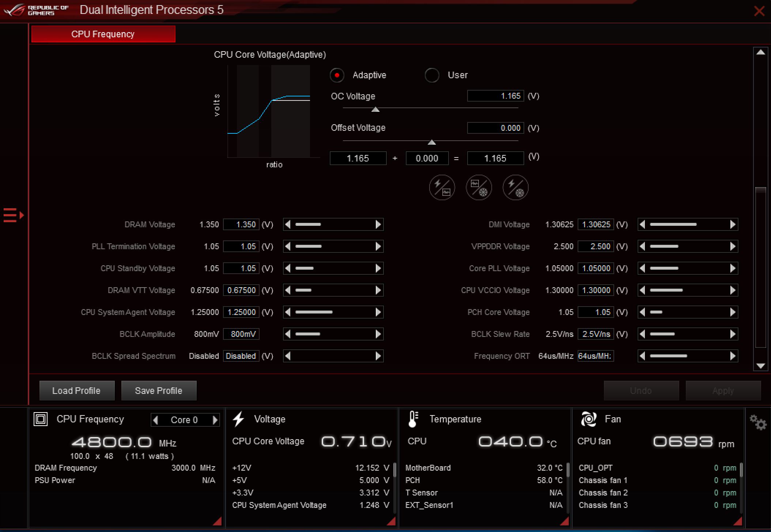Viewport: 771px width, 532px height.
Task: Click the Undo button
Action: (641, 391)
